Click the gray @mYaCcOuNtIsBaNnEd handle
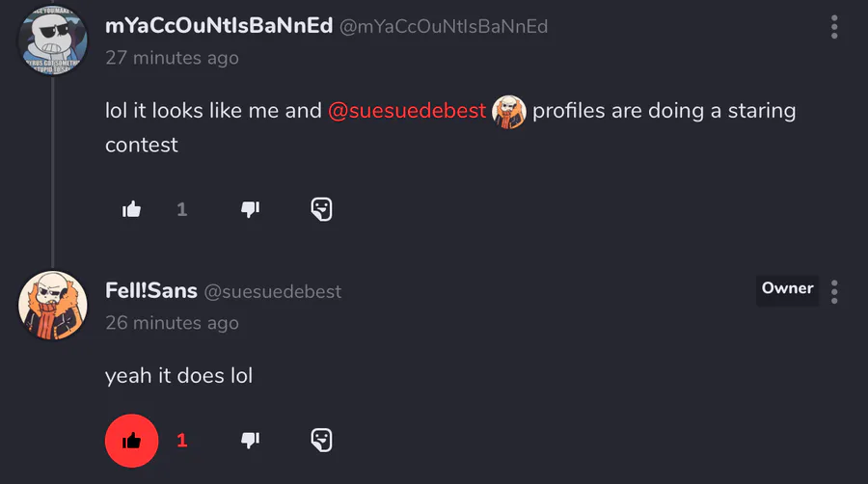This screenshot has height=484, width=868. (444, 27)
